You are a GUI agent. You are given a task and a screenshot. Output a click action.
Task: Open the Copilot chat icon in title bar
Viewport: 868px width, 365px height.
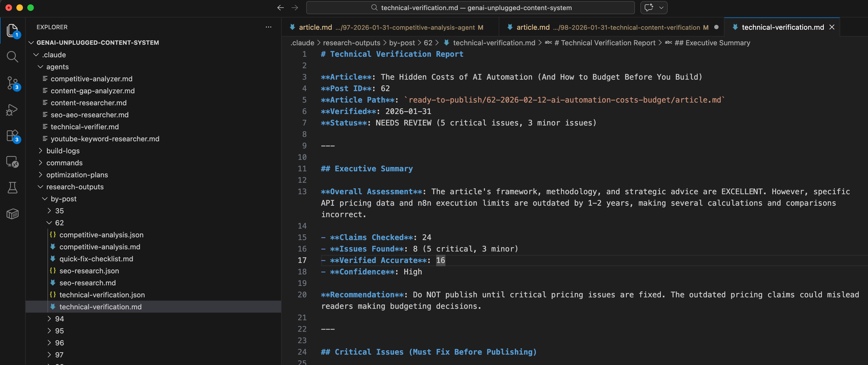pyautogui.click(x=648, y=8)
